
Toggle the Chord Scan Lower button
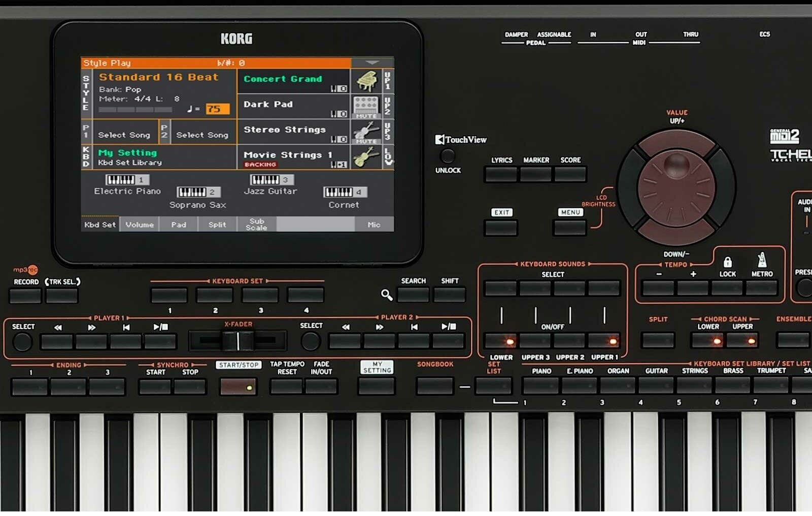point(707,340)
